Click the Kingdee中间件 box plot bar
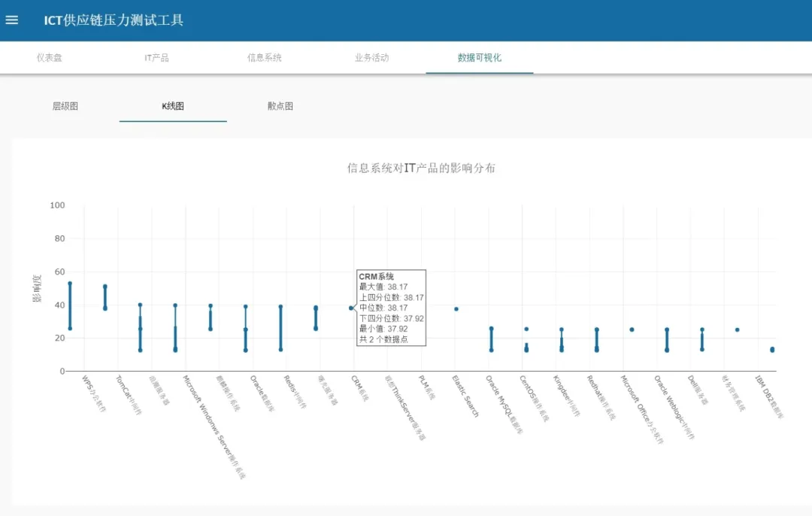 (x=562, y=340)
